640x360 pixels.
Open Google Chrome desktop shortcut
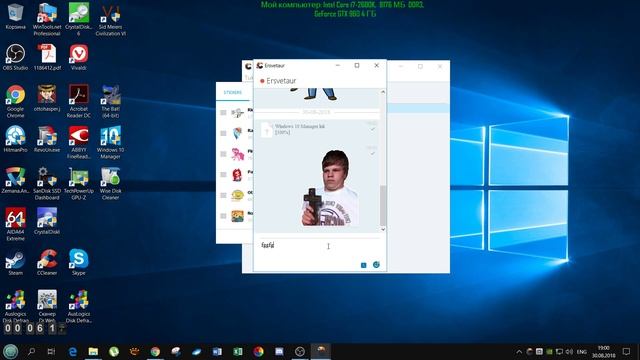click(x=16, y=101)
